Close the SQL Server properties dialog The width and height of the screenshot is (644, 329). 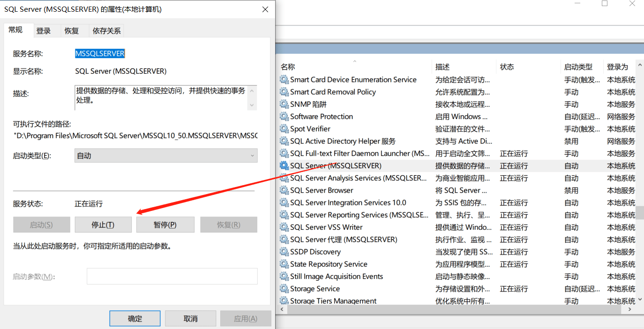pyautogui.click(x=265, y=9)
